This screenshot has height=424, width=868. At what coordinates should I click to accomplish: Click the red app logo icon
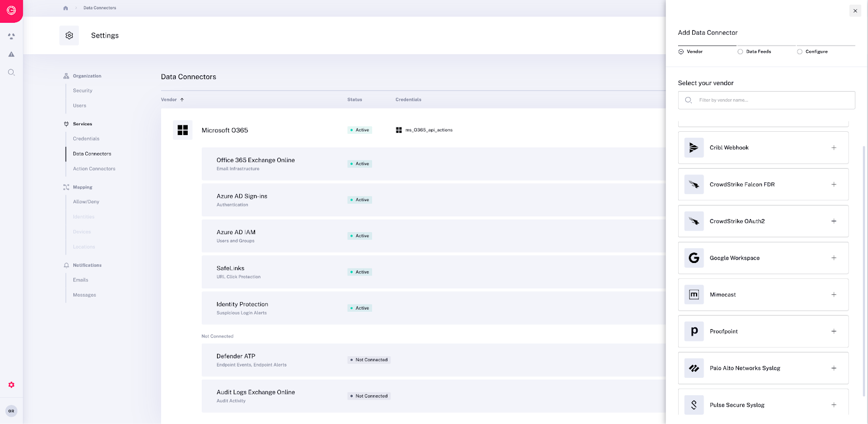(11, 11)
